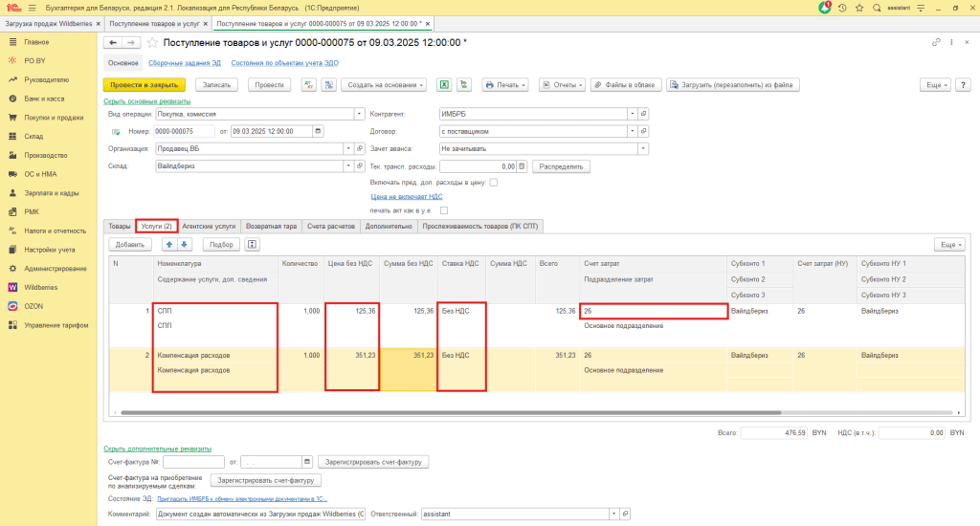Open the notifications bell icon
Screen dimensions: 980x526
pos(825,8)
